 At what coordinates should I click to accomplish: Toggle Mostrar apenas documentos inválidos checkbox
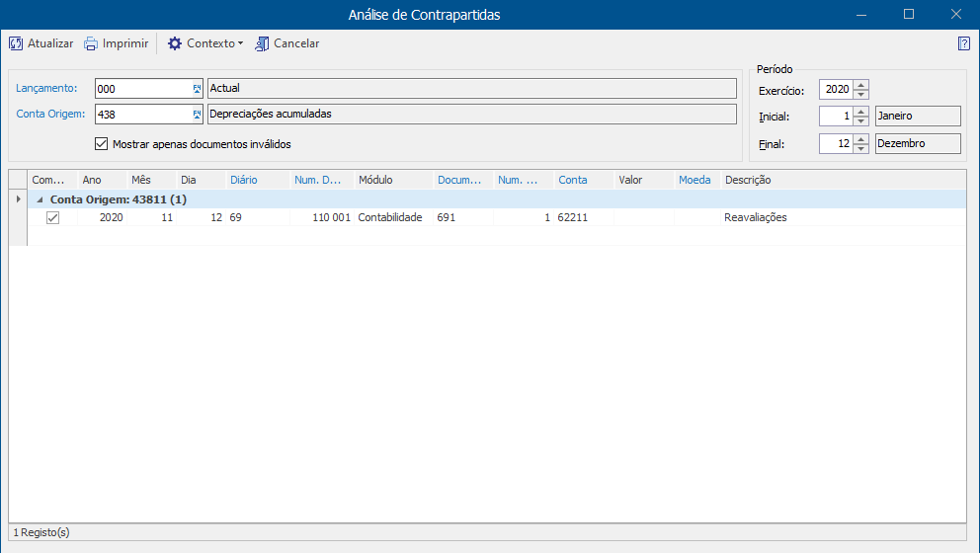point(101,144)
